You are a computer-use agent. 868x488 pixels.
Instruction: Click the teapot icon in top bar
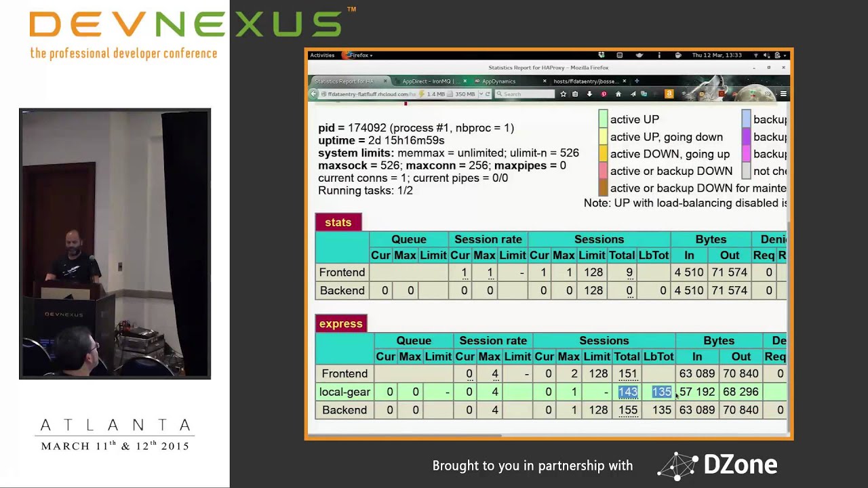point(639,55)
